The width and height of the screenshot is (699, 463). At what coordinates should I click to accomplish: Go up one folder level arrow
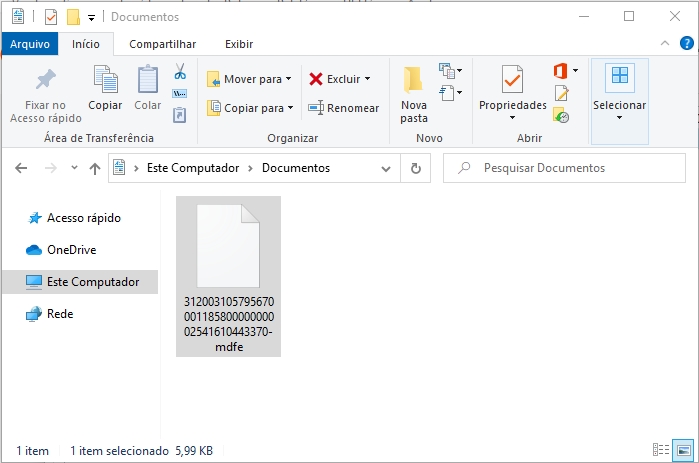click(95, 169)
